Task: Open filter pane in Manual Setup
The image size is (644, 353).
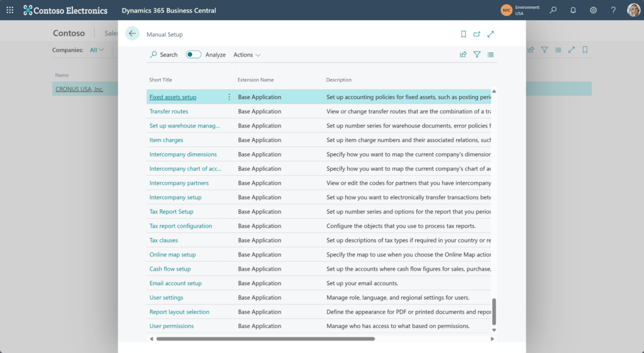Action: pos(477,55)
